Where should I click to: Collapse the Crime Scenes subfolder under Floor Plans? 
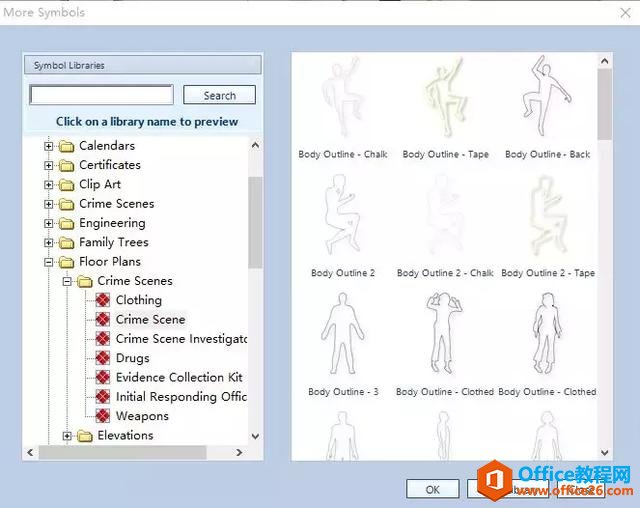[67, 281]
